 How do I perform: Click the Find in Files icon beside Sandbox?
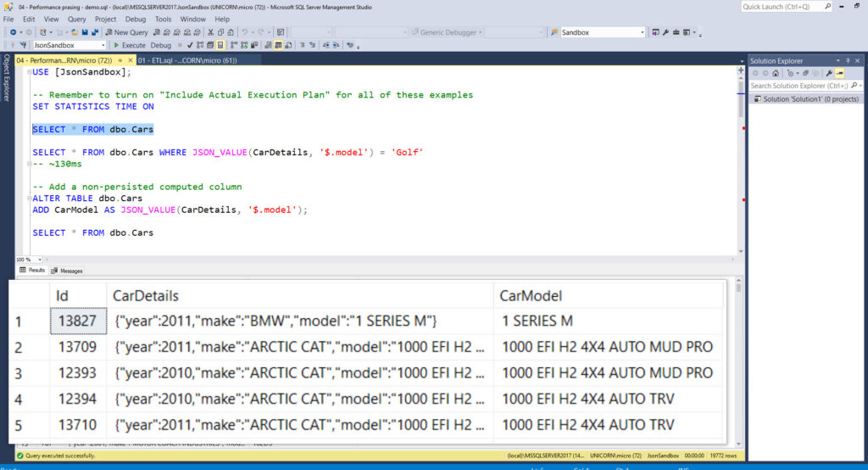[554, 32]
